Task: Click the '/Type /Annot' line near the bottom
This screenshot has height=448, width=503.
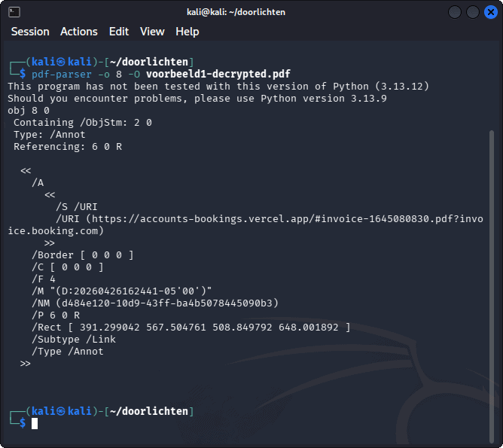Action: pyautogui.click(x=67, y=352)
